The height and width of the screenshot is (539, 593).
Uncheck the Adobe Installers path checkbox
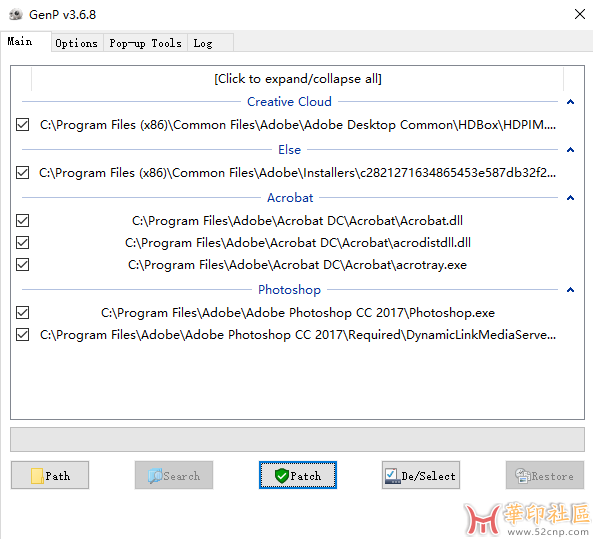pyautogui.click(x=23, y=172)
